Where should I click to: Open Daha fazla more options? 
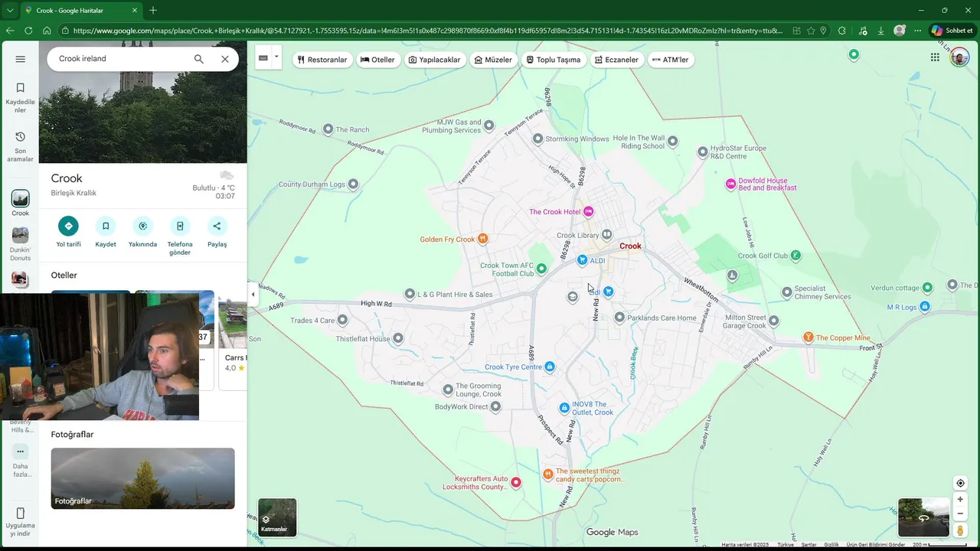21,461
